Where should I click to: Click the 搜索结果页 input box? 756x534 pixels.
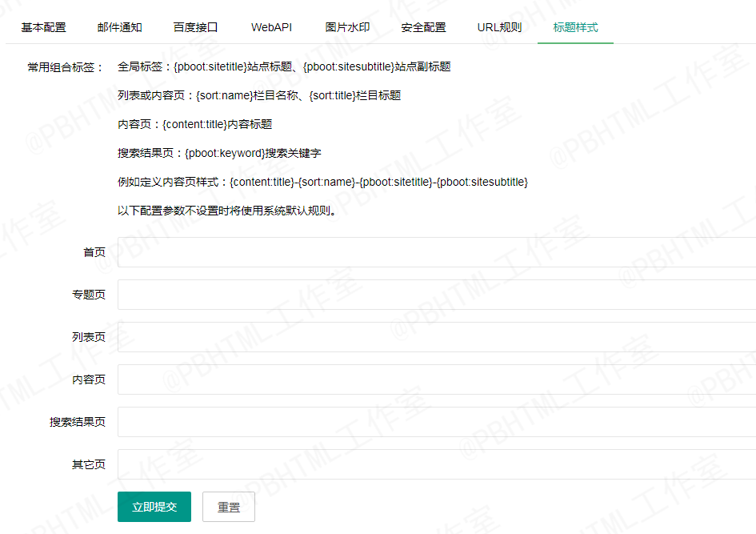436,422
